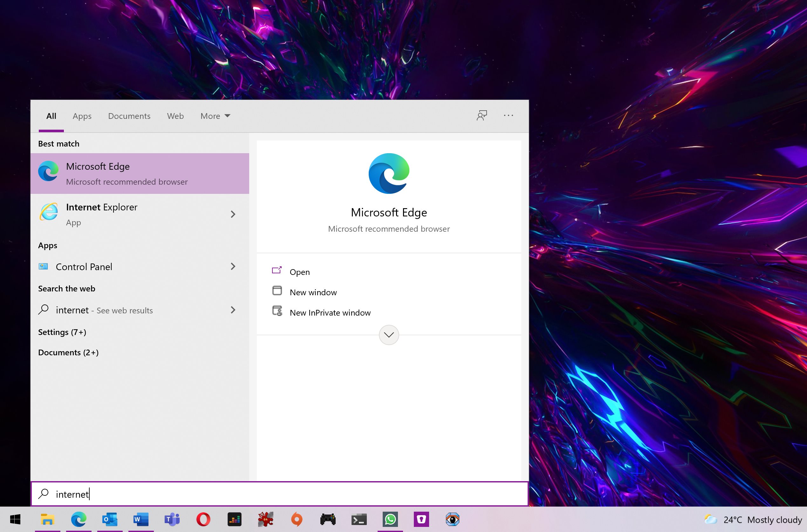Select the Microsoft Edge best match result
This screenshot has width=807, height=532.
(x=140, y=174)
